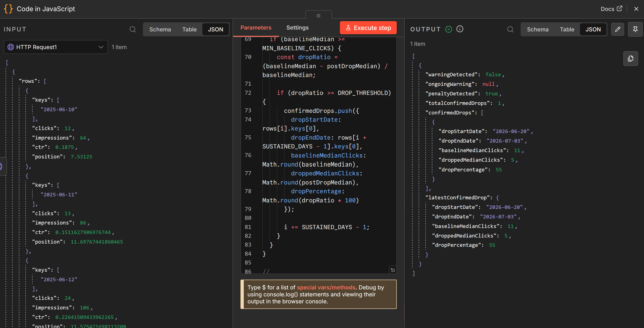644x328 pixels.
Task: Open the Docs external link
Action: [611, 9]
